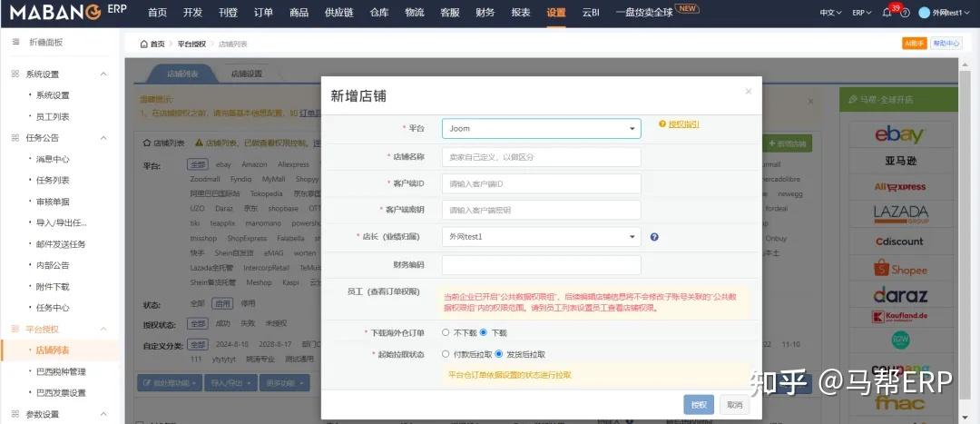980x424 pixels.
Task: Open the notification bell with 39 badge
Action: coord(887,13)
